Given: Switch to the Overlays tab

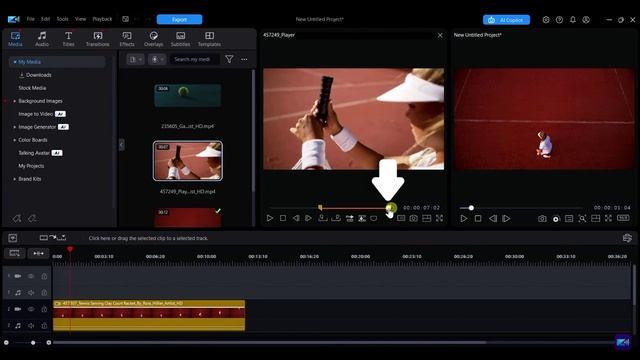Looking at the screenshot, I should (153, 39).
